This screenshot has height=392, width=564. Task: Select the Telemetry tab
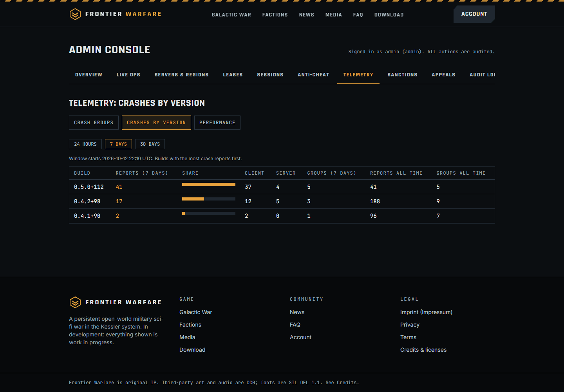click(358, 75)
